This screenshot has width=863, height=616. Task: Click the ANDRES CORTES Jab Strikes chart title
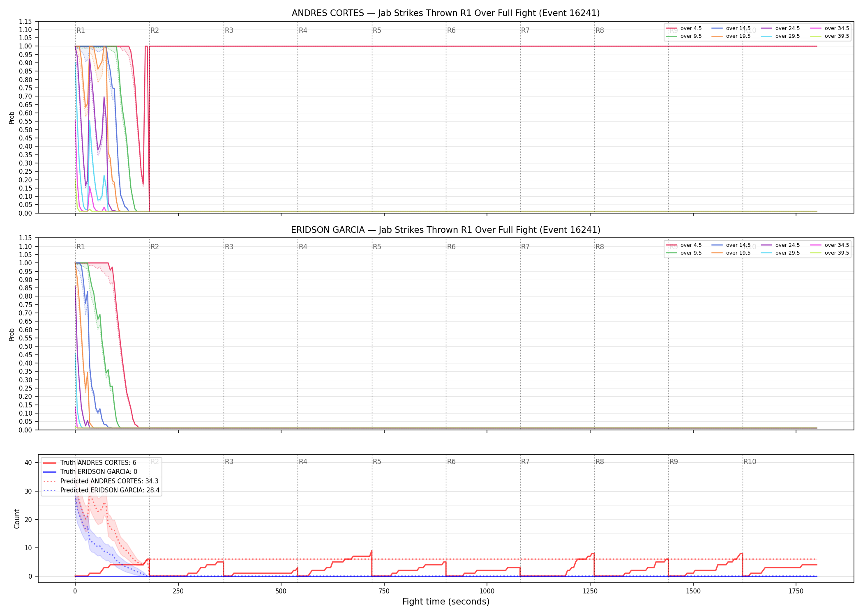click(445, 13)
